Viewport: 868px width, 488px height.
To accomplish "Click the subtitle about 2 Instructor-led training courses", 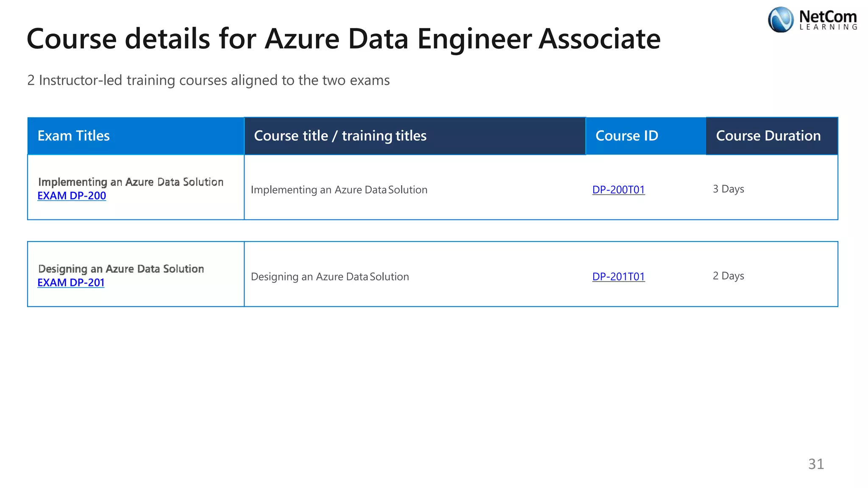I will (208, 80).
